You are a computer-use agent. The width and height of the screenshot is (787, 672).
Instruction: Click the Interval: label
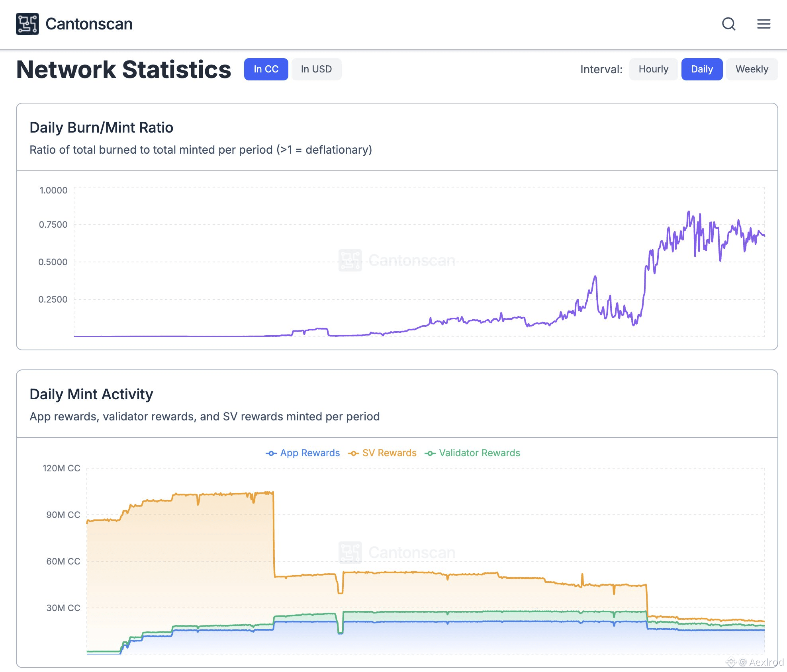pos(601,69)
